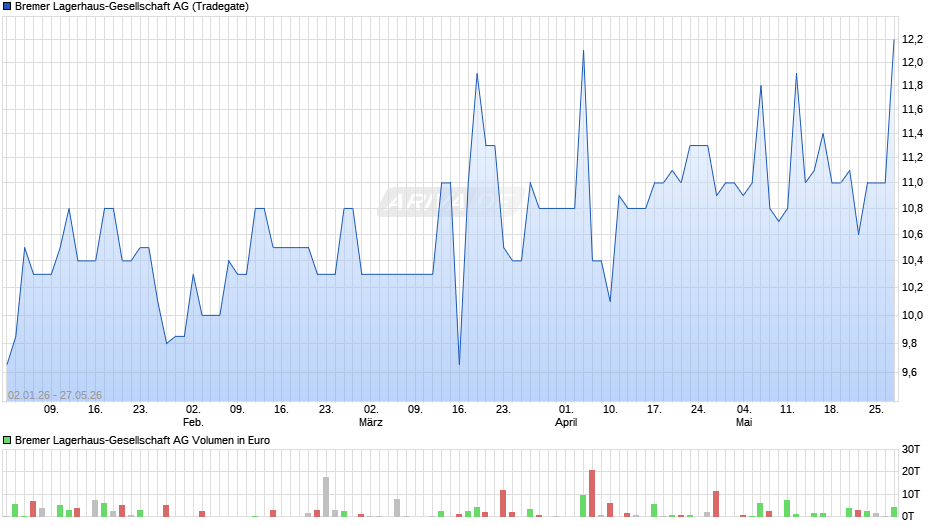Click the 9,65 price low in mid-March
Image resolution: width=940 pixels, height=526 pixels.
point(459,364)
